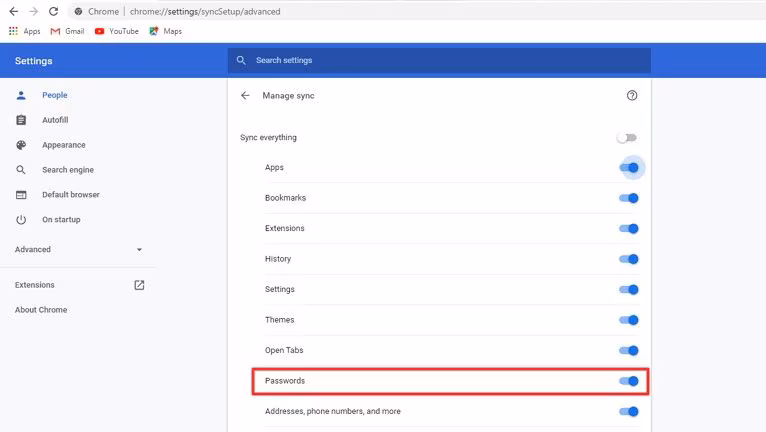
Task: Enable the Sync everything toggle
Action: coord(627,138)
